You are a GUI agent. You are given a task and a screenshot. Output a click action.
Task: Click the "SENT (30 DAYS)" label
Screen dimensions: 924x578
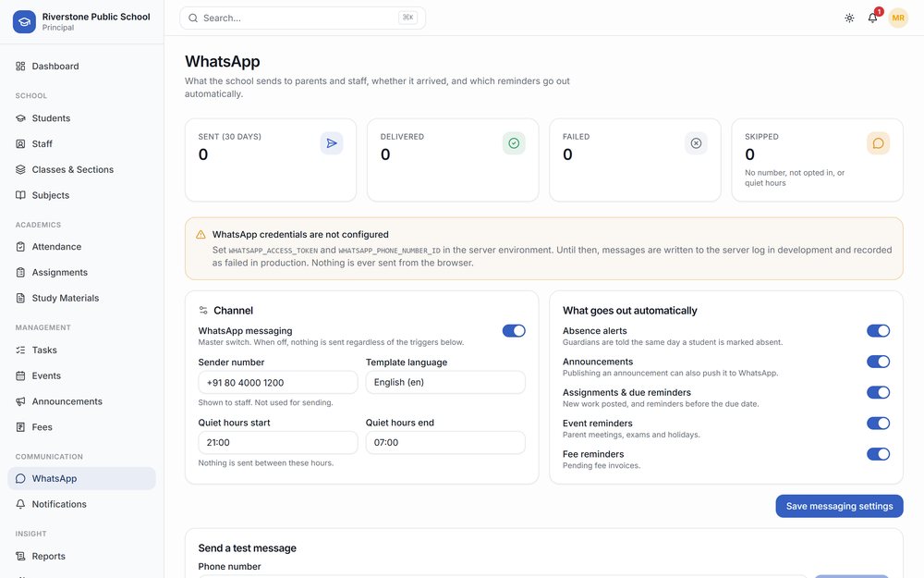pos(230,136)
